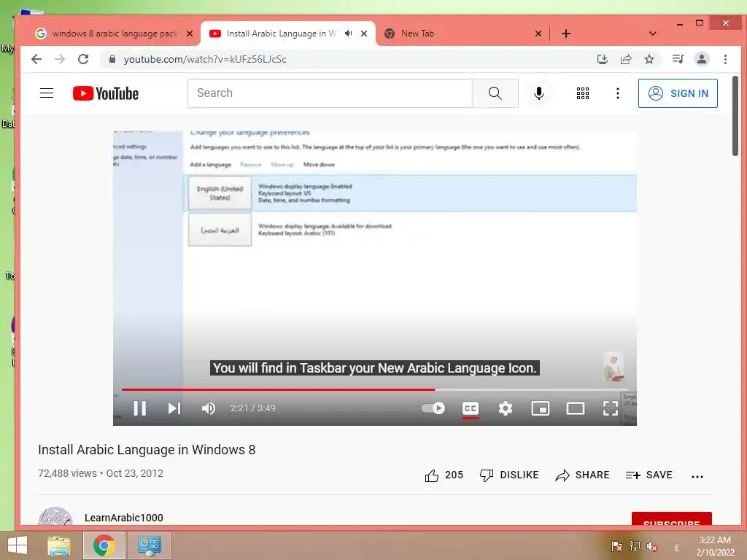The height and width of the screenshot is (560, 747).
Task: Subscribe to LearnArabic1000 channel
Action: (x=672, y=519)
